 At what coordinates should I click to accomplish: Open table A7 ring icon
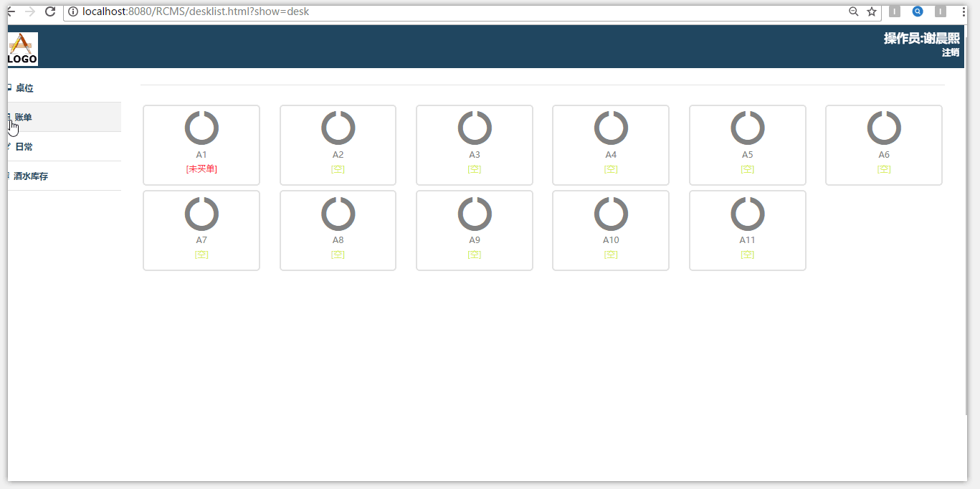point(201,214)
